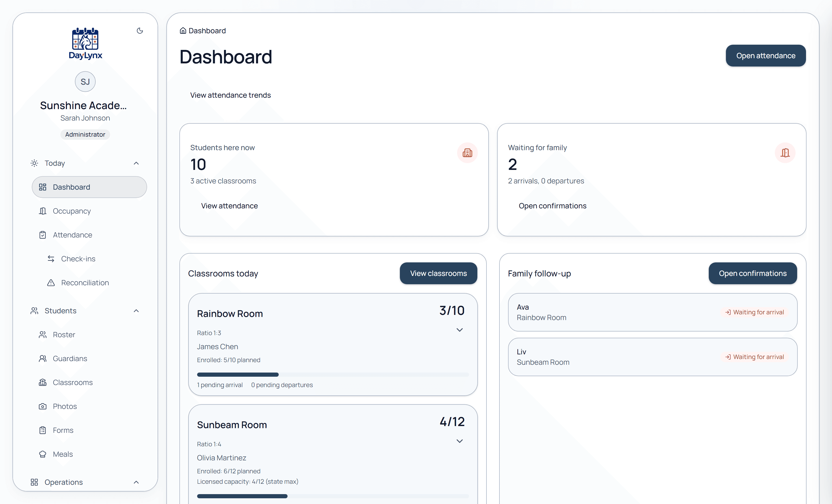This screenshot has height=504, width=832.
Task: Click the Guardians person icon
Action: [43, 359]
